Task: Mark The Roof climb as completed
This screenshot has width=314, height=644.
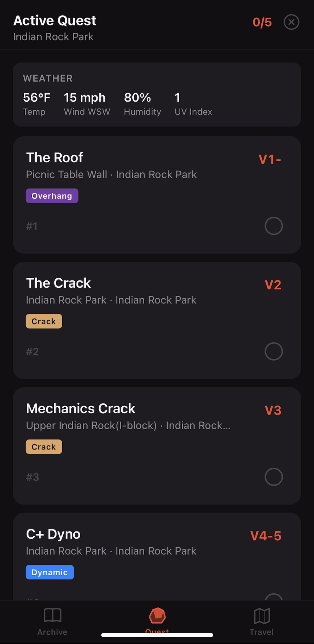Action: click(x=273, y=226)
